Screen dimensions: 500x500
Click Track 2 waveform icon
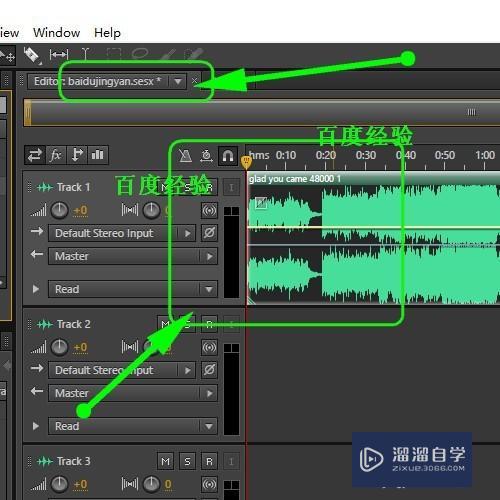[45, 324]
